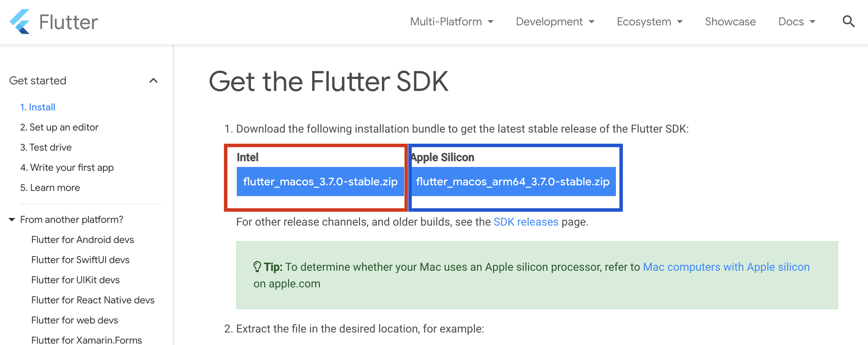Select the 1. Install sidebar link

(x=37, y=107)
